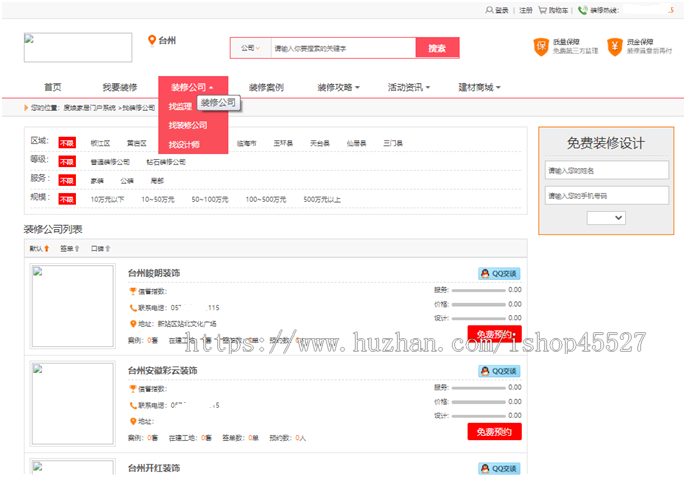Open the 我要装修 nav item
The height and width of the screenshot is (477, 686).
(x=120, y=88)
